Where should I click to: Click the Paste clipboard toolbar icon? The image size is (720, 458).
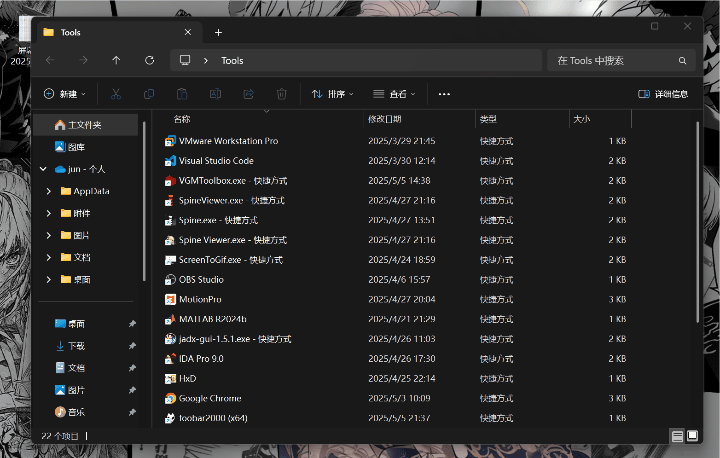click(x=182, y=94)
